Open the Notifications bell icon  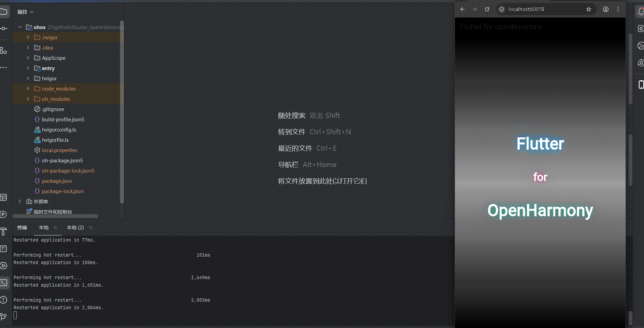(641, 12)
